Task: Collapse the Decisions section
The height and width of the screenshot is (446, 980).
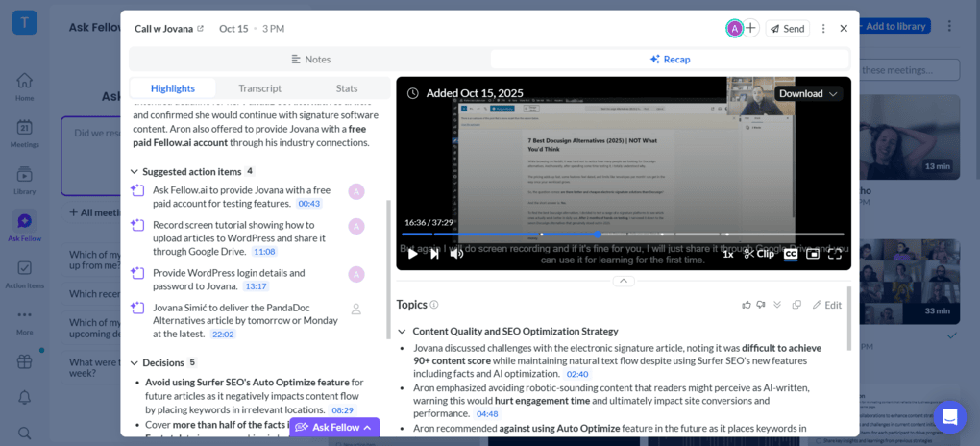Action: pos(135,363)
